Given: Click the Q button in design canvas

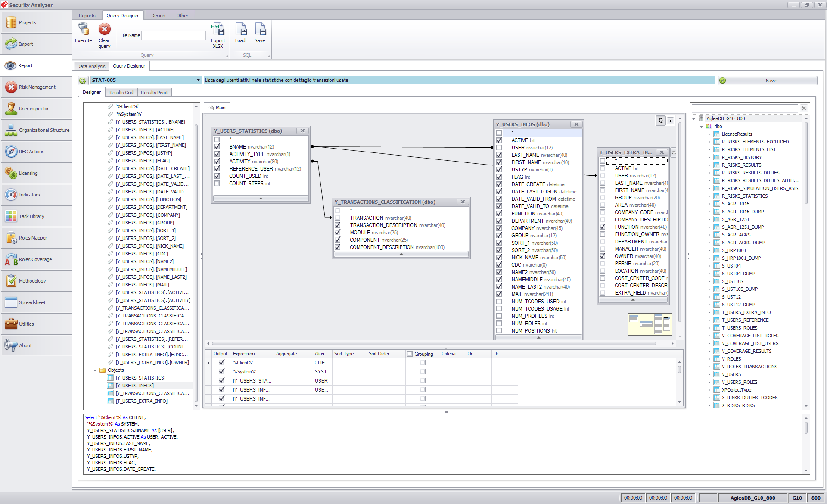Looking at the screenshot, I should pyautogui.click(x=660, y=121).
